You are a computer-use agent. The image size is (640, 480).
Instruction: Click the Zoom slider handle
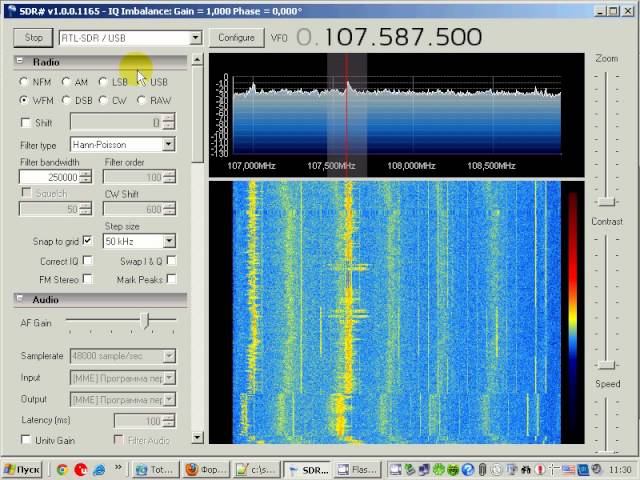[607, 202]
